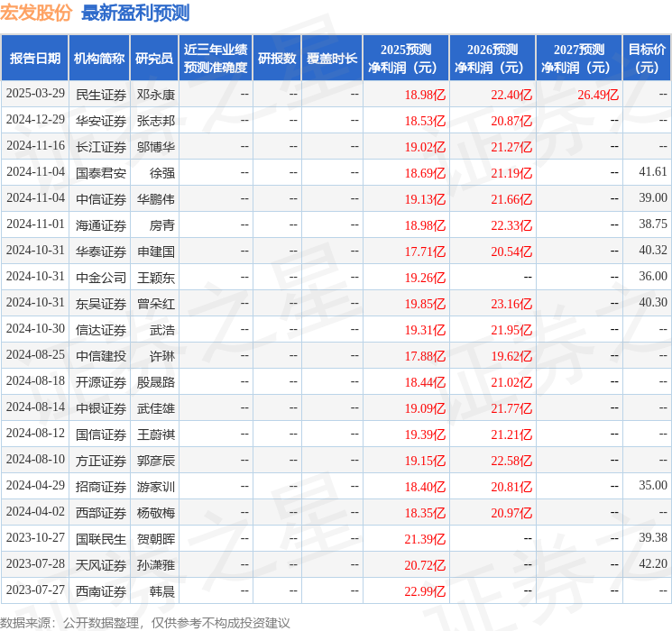
Task: Select the 研报数 column header
Action: coord(276,59)
